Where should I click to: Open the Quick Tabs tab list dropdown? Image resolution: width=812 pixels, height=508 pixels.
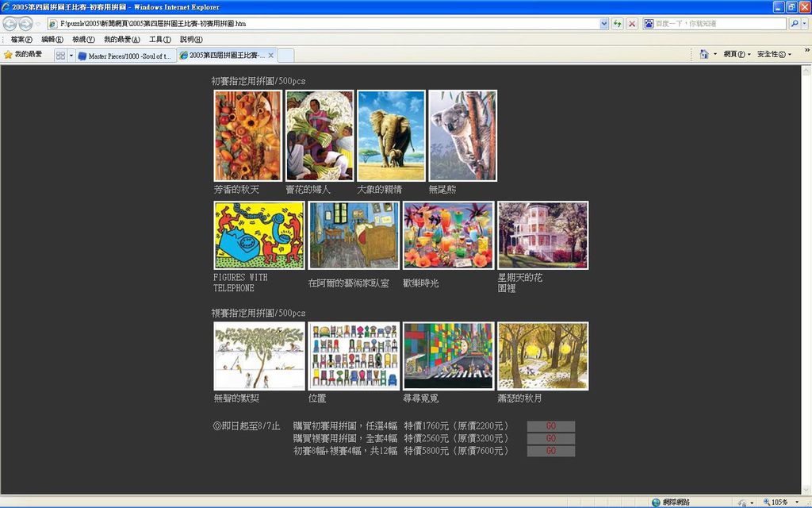pyautogui.click(x=71, y=56)
